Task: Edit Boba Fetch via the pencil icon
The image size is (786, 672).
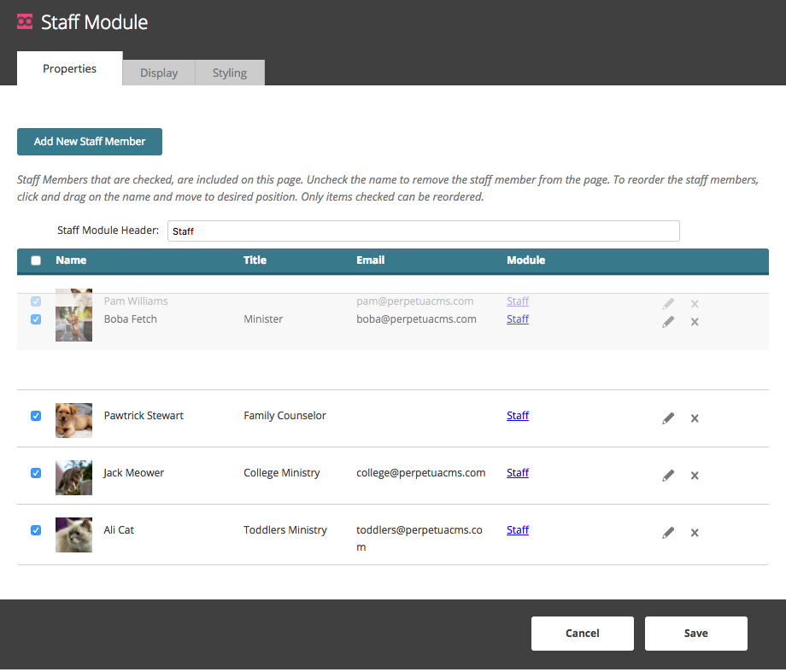Action: click(668, 322)
